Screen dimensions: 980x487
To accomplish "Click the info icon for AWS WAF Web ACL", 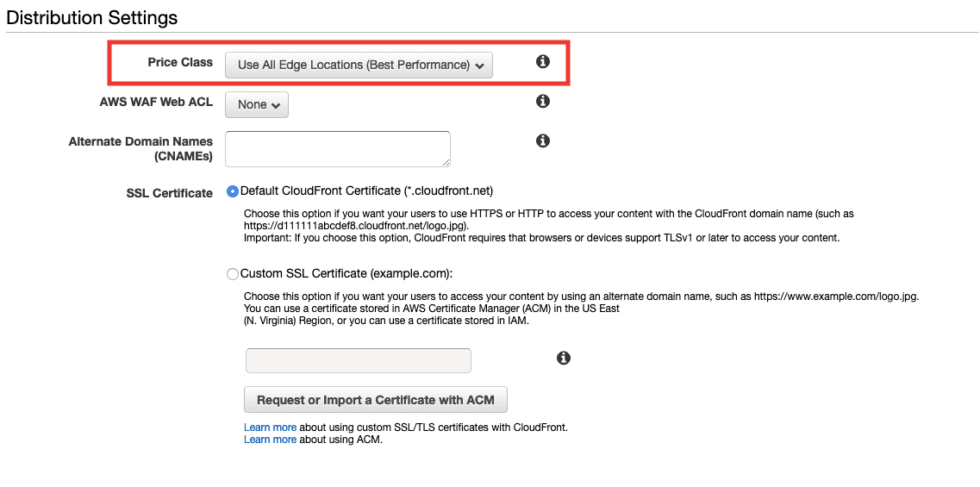I will click(x=543, y=102).
